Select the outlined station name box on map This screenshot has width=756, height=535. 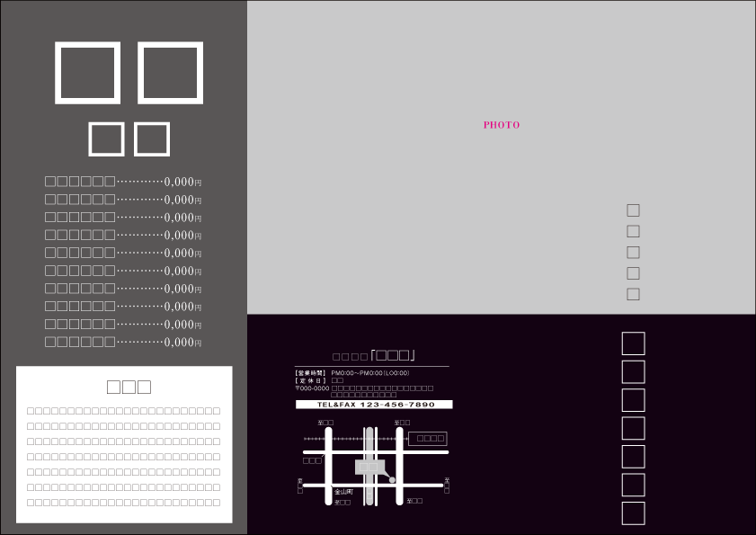click(428, 439)
